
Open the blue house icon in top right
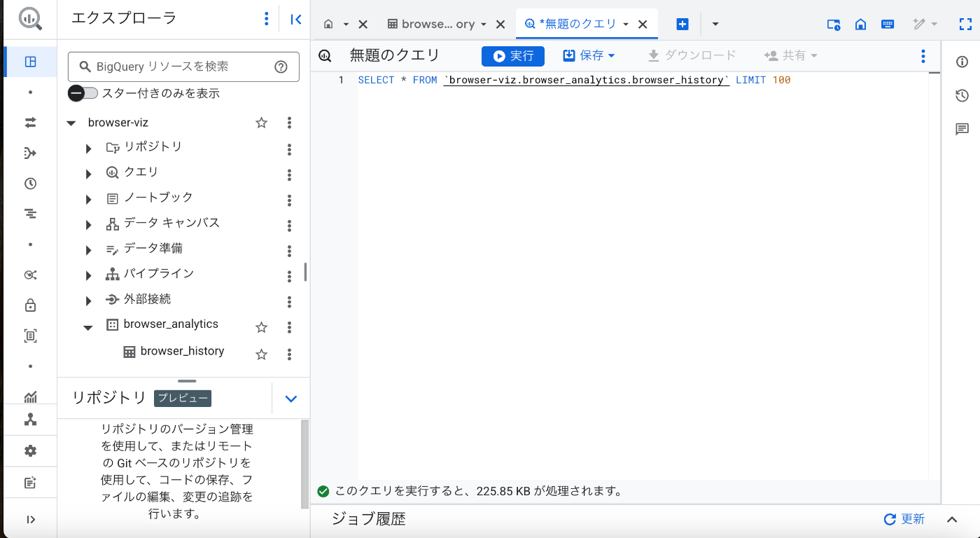point(861,24)
